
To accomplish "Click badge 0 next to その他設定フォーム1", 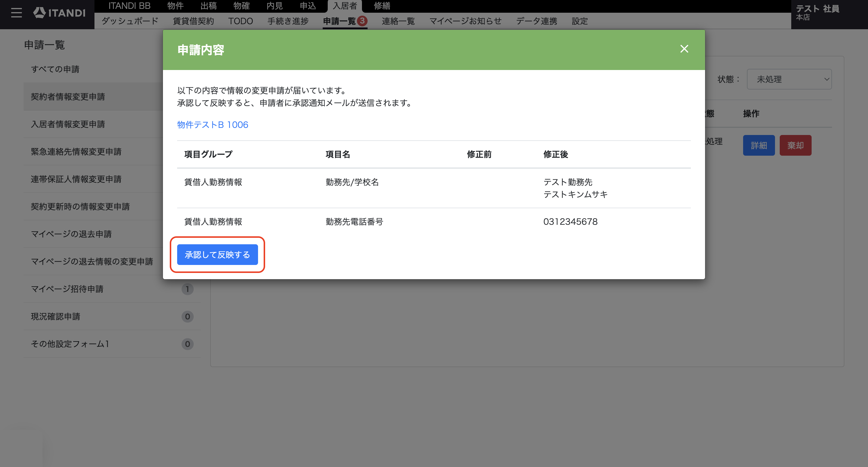I will click(187, 344).
